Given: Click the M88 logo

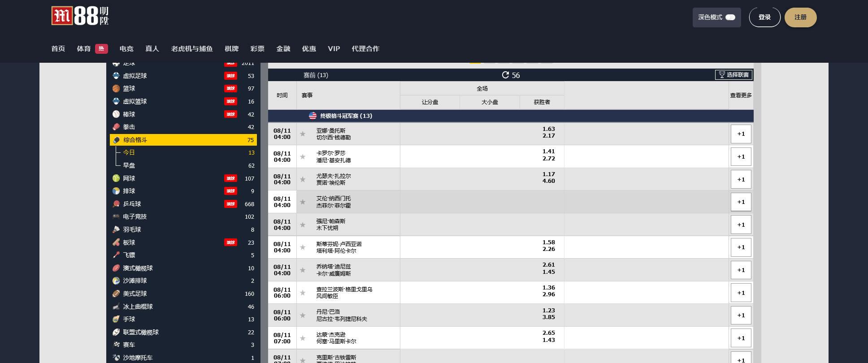Looking at the screenshot, I should (x=80, y=16).
